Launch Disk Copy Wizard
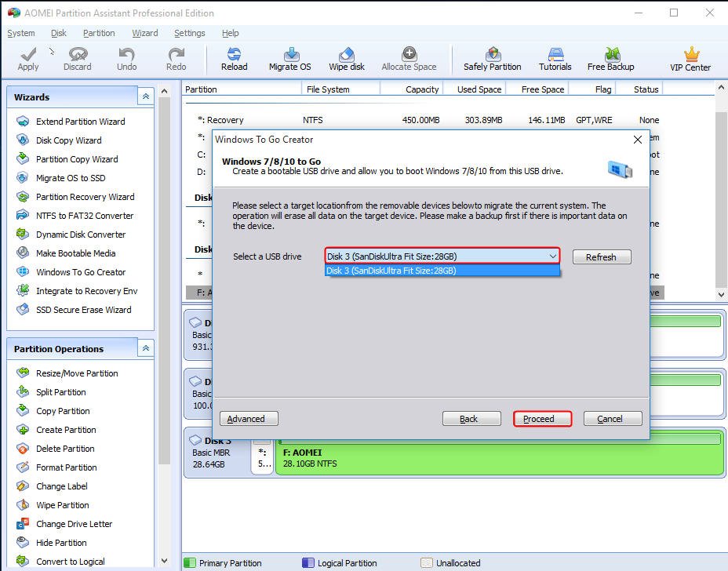 [x=59, y=140]
